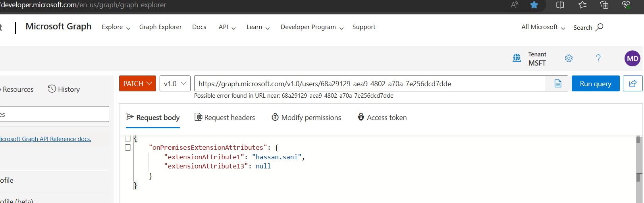Open the favorites list icon

582,5
